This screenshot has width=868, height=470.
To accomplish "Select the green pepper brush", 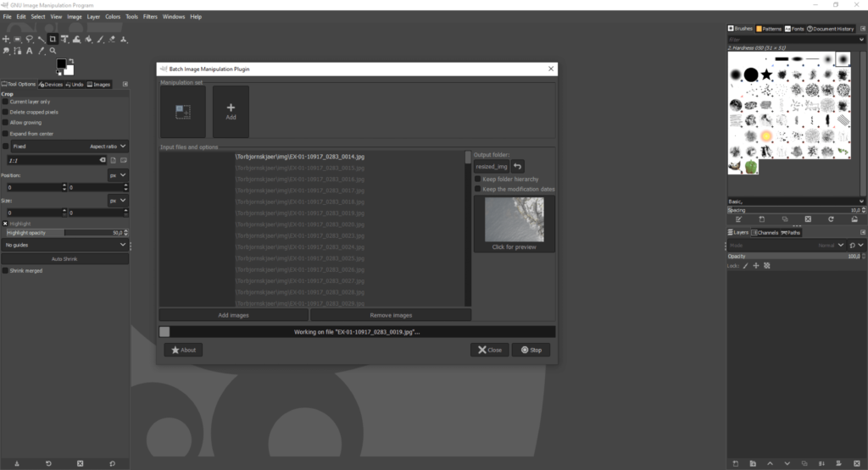I will point(751,167).
